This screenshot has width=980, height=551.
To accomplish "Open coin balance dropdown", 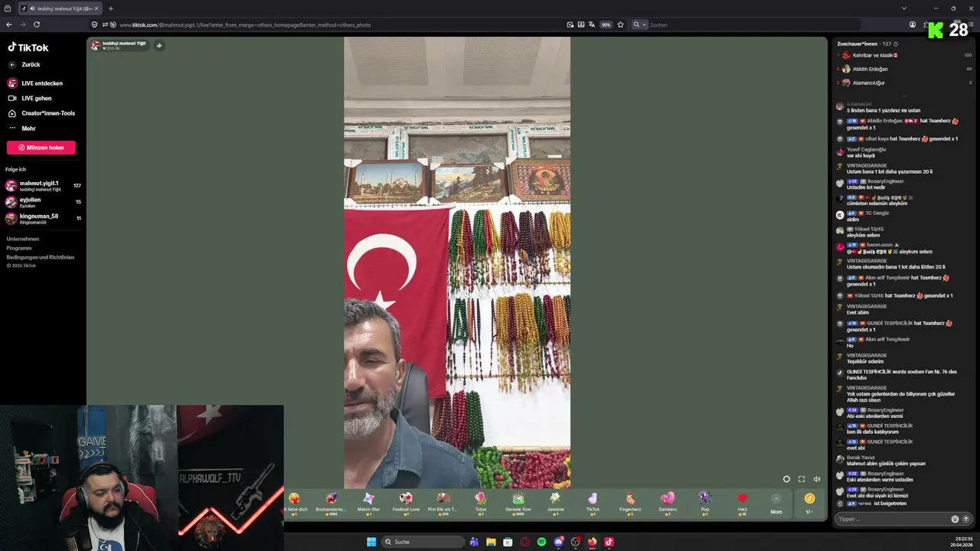I will point(809,504).
